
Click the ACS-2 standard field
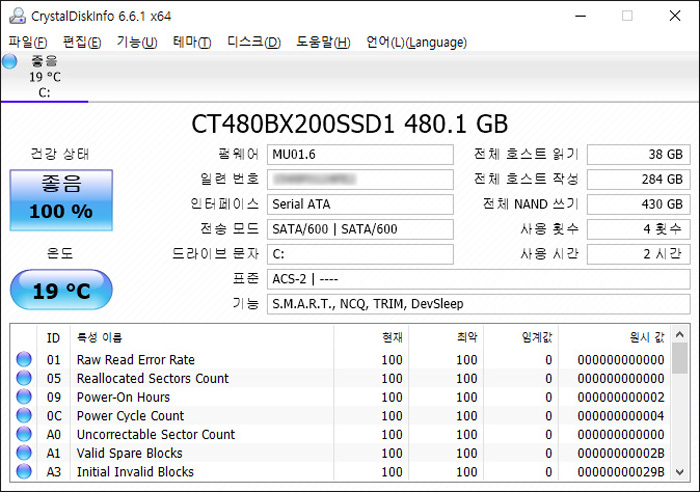click(479, 279)
